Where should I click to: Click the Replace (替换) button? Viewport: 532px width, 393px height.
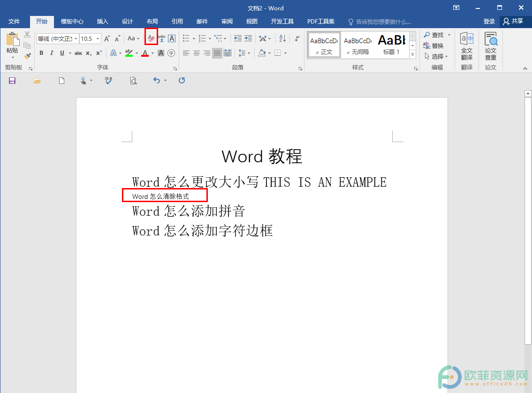(433, 46)
